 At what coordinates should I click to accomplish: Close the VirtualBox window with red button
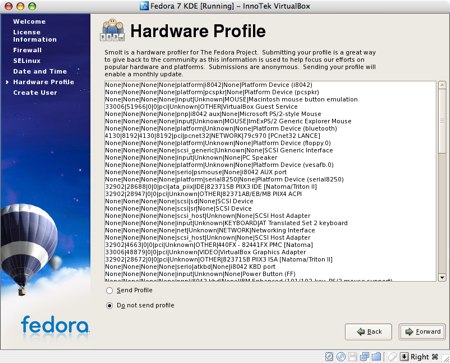[x=8, y=6]
